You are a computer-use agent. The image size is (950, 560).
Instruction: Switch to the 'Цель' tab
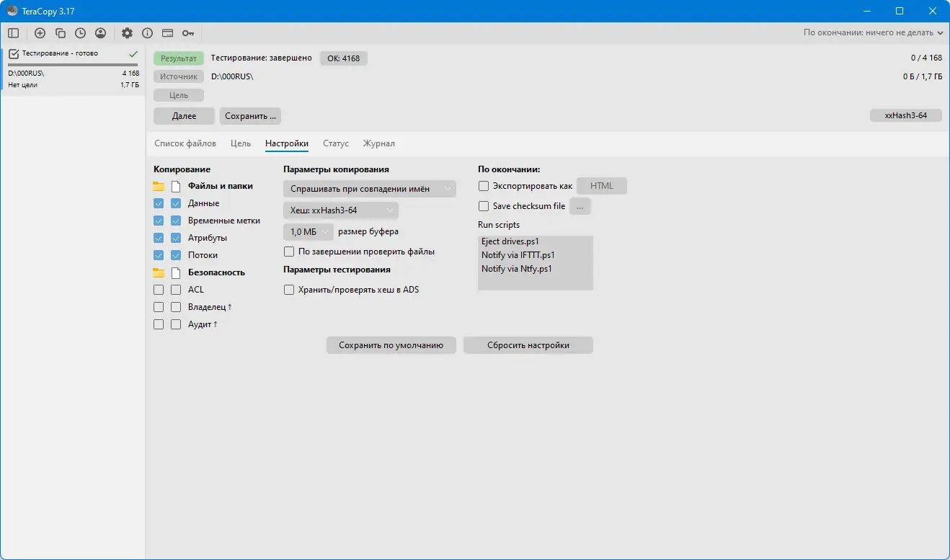(241, 143)
